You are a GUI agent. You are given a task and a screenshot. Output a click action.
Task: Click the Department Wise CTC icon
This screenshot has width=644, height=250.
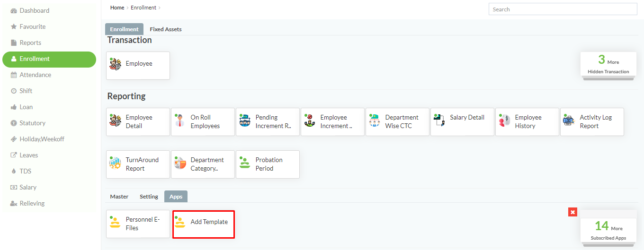point(375,121)
